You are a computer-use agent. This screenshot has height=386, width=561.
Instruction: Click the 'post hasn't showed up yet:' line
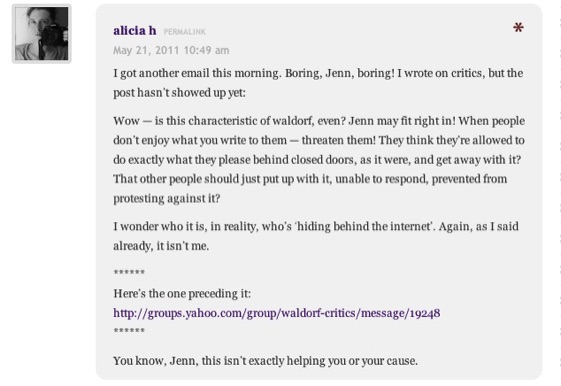(x=180, y=93)
